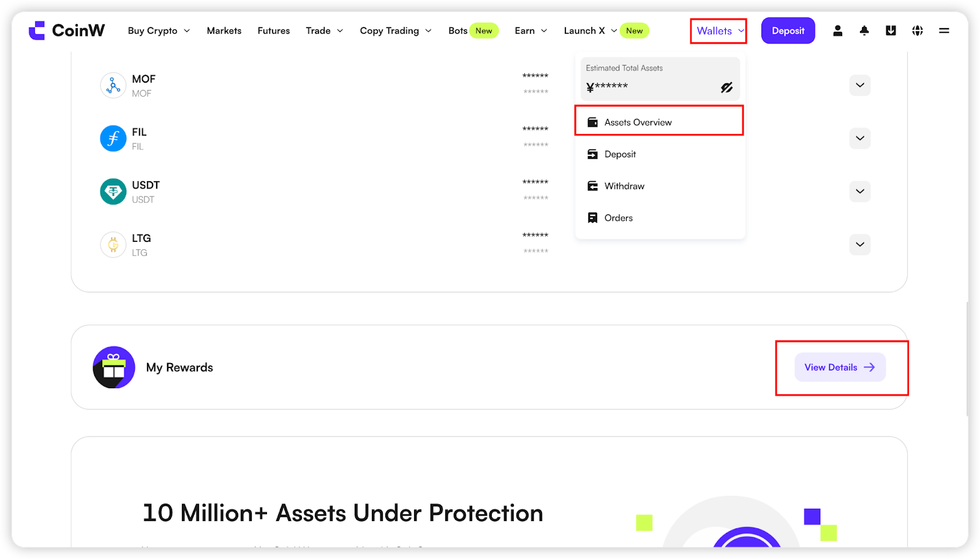Click the My Rewards gift icon
This screenshot has height=559, width=980.
114,367
